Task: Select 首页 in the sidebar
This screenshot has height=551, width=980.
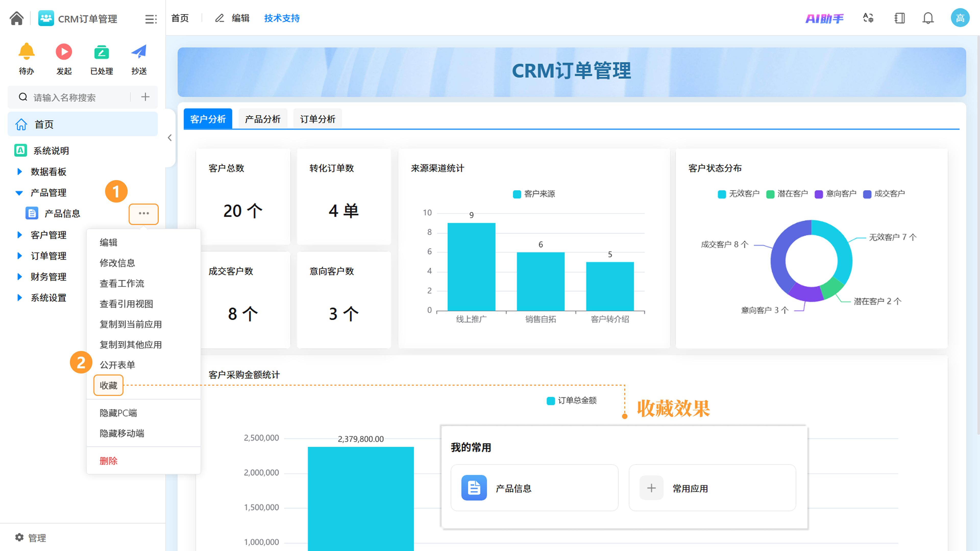Action: pyautogui.click(x=82, y=124)
